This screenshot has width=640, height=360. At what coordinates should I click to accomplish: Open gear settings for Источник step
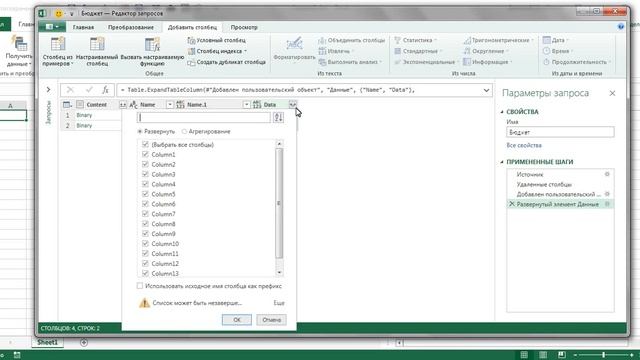coord(607,174)
